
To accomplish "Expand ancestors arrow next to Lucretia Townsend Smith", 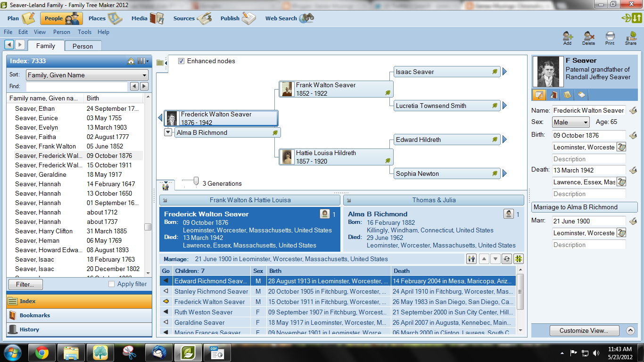I will coord(504,106).
